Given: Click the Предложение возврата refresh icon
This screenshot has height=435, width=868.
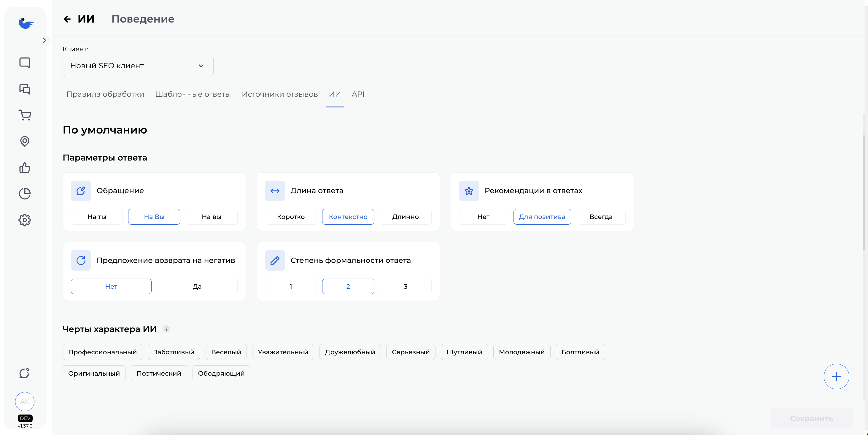Looking at the screenshot, I should pyautogui.click(x=81, y=261).
